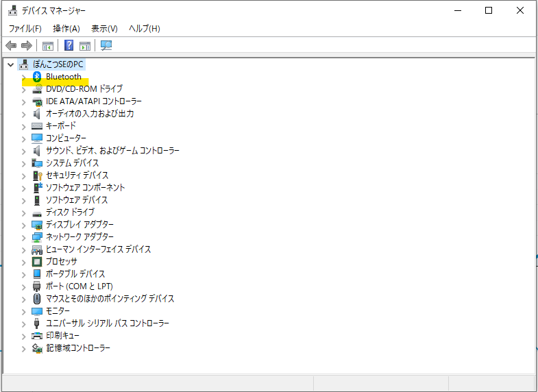Click the processor chip icon beside プロセッサ
538x392 pixels.
[37, 262]
